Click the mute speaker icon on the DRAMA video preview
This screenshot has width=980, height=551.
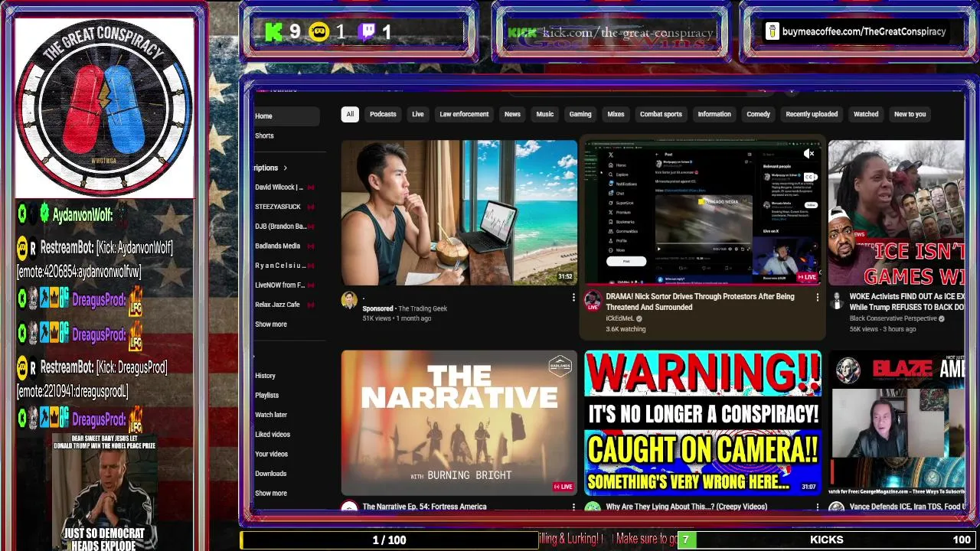pyautogui.click(x=809, y=154)
